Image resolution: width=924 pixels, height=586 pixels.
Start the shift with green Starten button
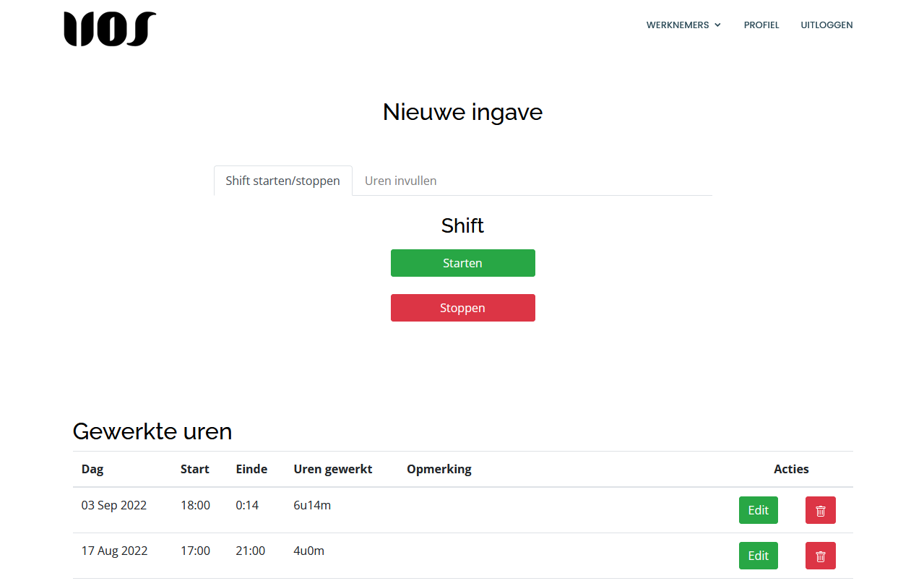click(462, 263)
